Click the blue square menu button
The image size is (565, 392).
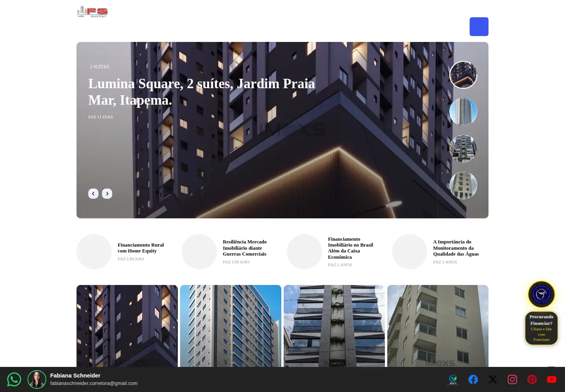coord(479,27)
